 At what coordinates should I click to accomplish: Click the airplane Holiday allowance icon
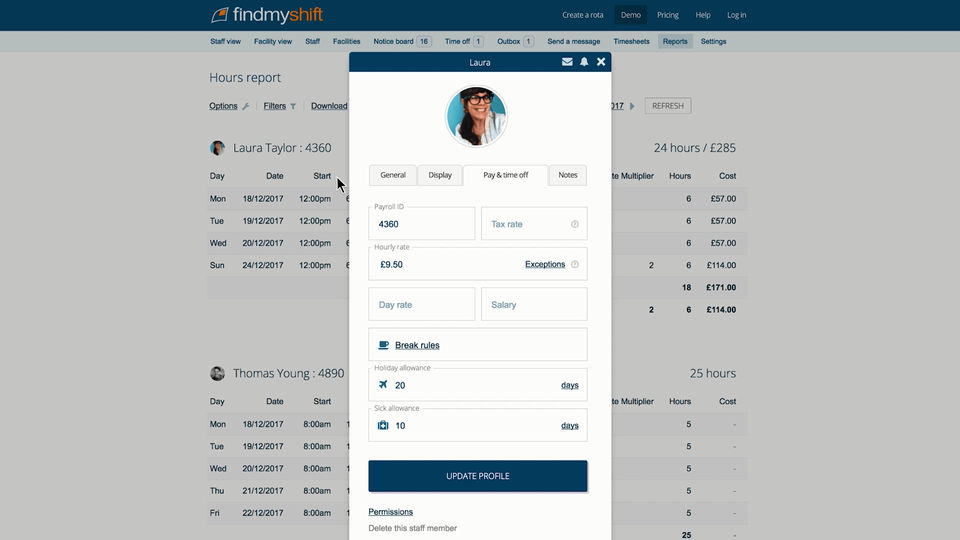pos(383,384)
